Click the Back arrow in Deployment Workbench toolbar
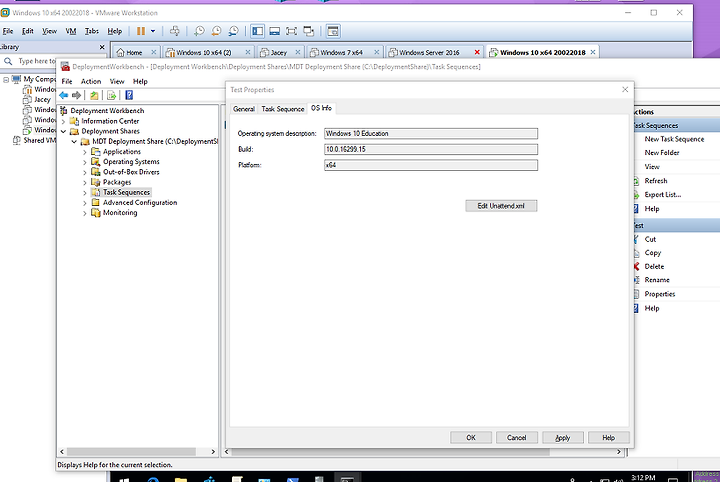 point(64,95)
